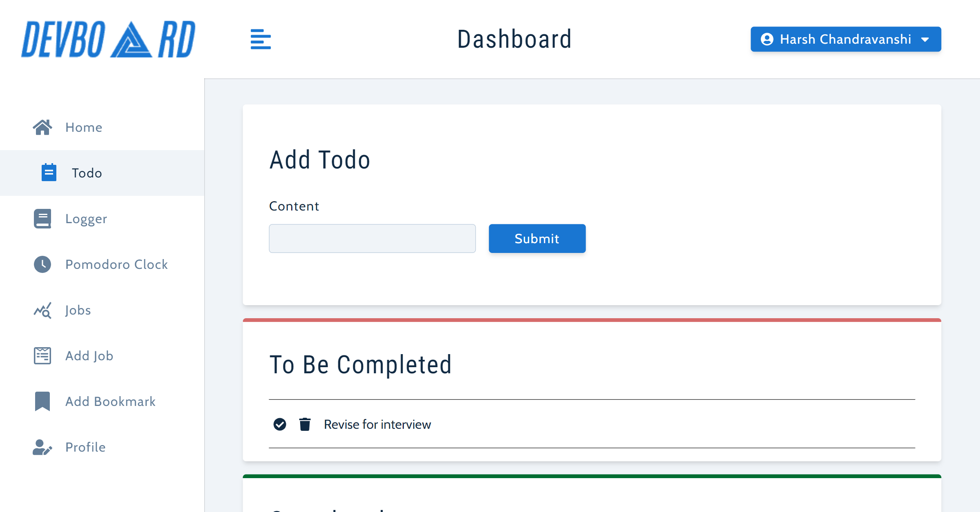The image size is (980, 512).
Task: Click the DEVBOARD logo
Action: point(108,39)
